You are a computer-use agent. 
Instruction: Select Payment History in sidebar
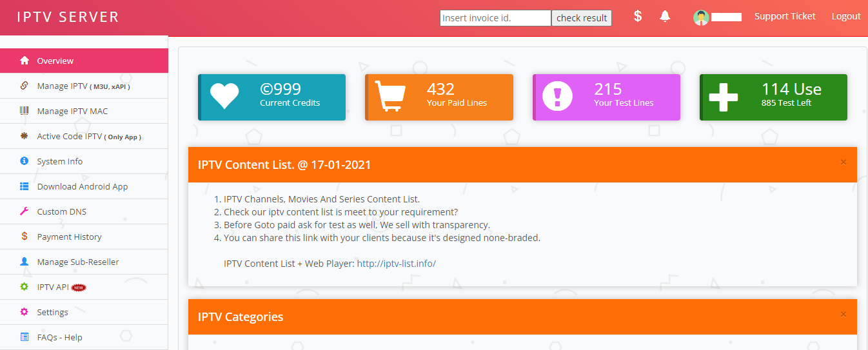coord(69,237)
